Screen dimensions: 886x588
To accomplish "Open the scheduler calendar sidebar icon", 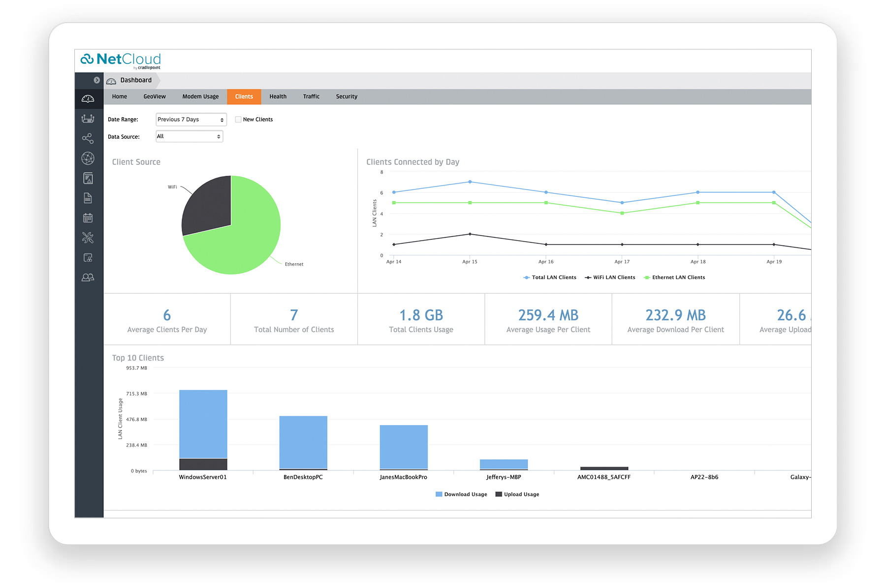I will [x=88, y=218].
